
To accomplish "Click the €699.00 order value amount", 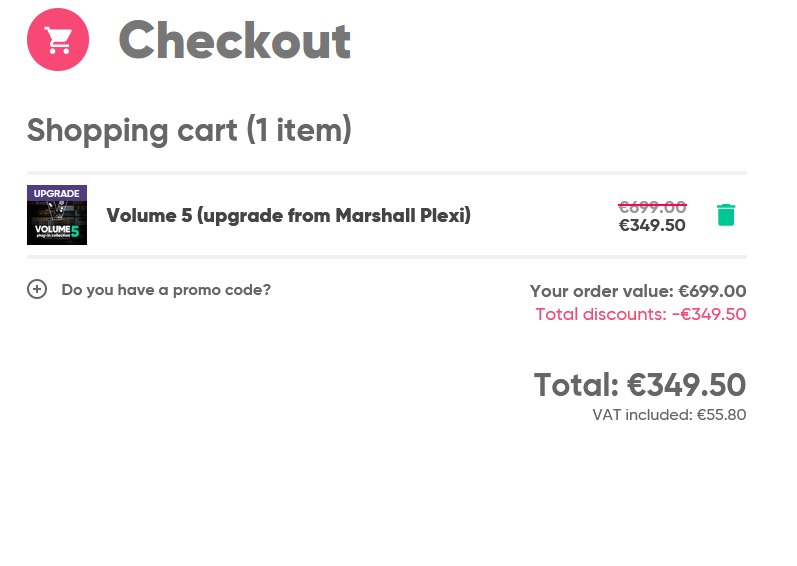I will coord(712,291).
